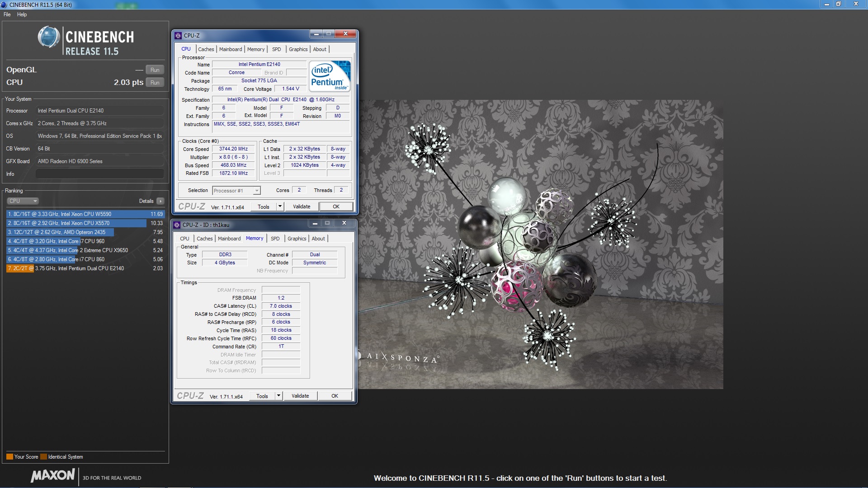Viewport: 868px width, 488px height.
Task: Select ranking row Pentium Dual CPU E2140
Action: click(85, 268)
